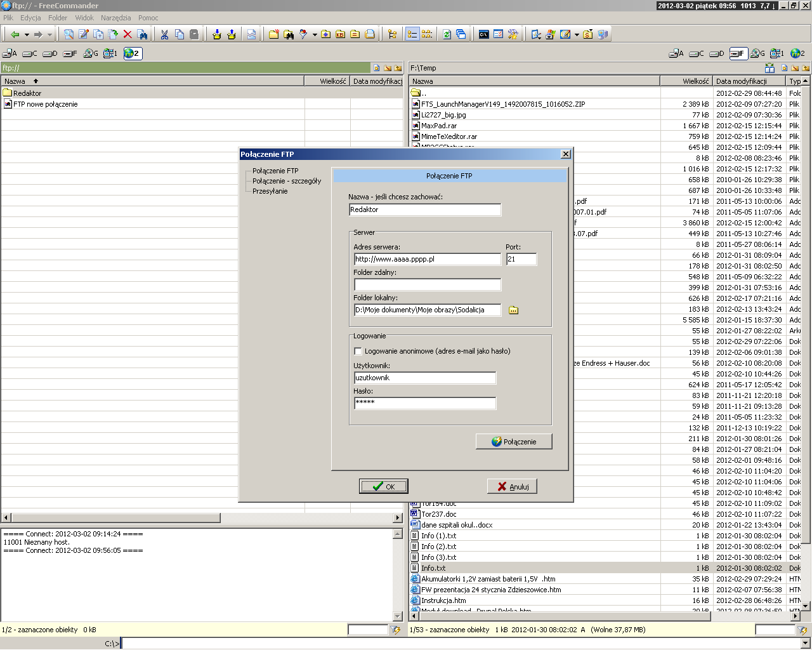
Task: Toggle the folder tree view
Action: point(392,34)
